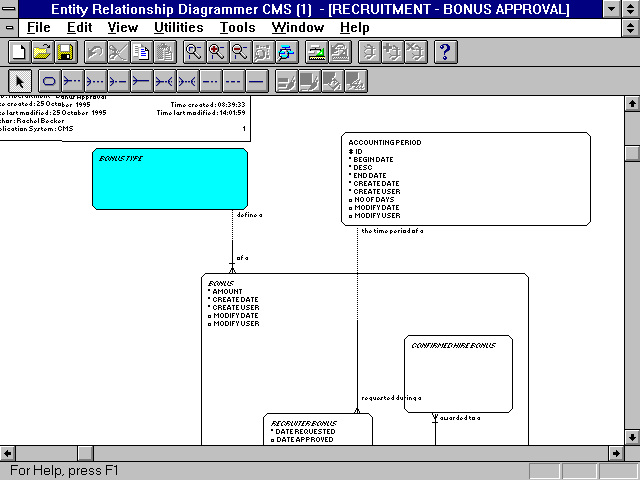This screenshot has height=480, width=640.
Task: Click the vertical scrollbar down arrow
Action: click(x=631, y=437)
